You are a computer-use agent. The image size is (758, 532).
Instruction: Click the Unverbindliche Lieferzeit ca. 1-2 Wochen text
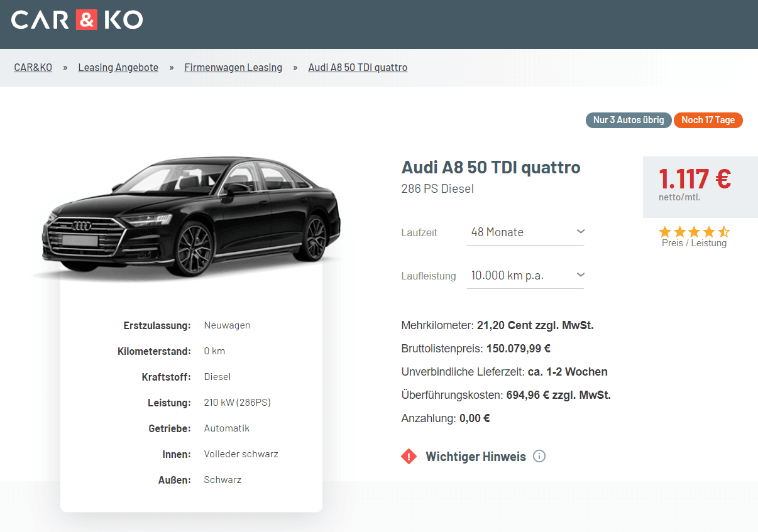pos(504,372)
